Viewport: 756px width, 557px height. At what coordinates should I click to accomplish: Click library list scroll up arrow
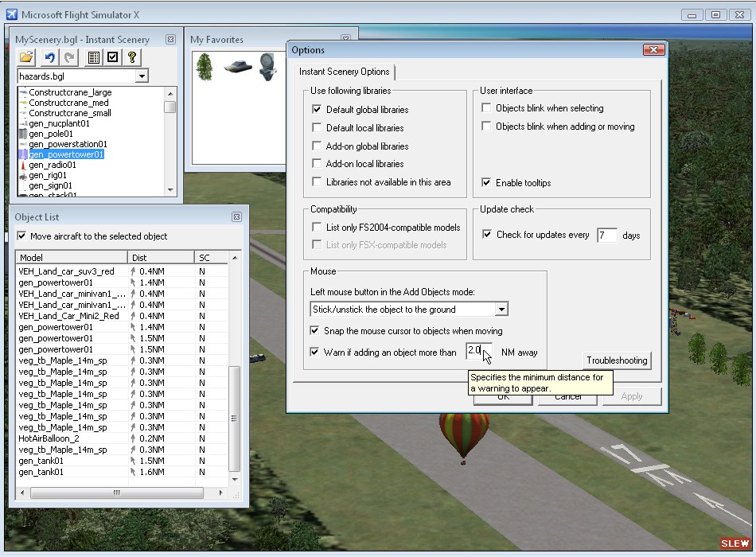tap(170, 93)
